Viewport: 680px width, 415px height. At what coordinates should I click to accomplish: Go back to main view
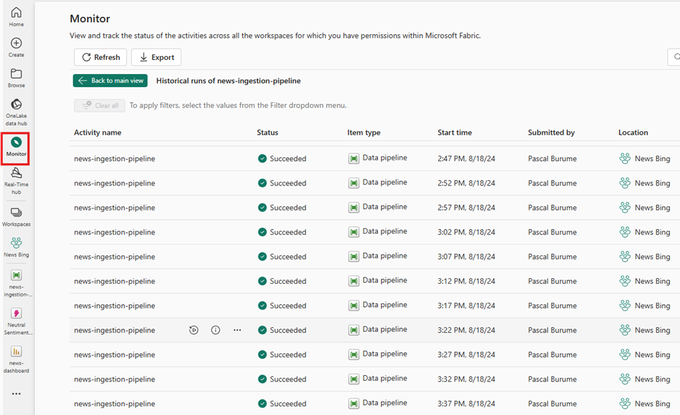point(110,81)
